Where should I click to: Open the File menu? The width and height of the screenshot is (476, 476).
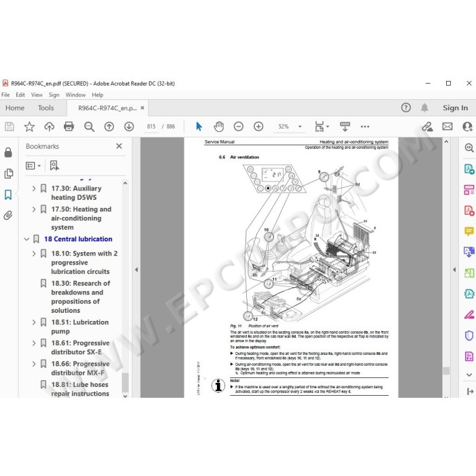coord(5,95)
